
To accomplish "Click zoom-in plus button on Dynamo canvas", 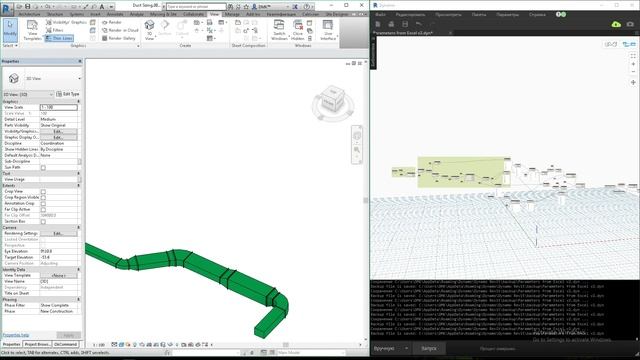I will [x=633, y=64].
